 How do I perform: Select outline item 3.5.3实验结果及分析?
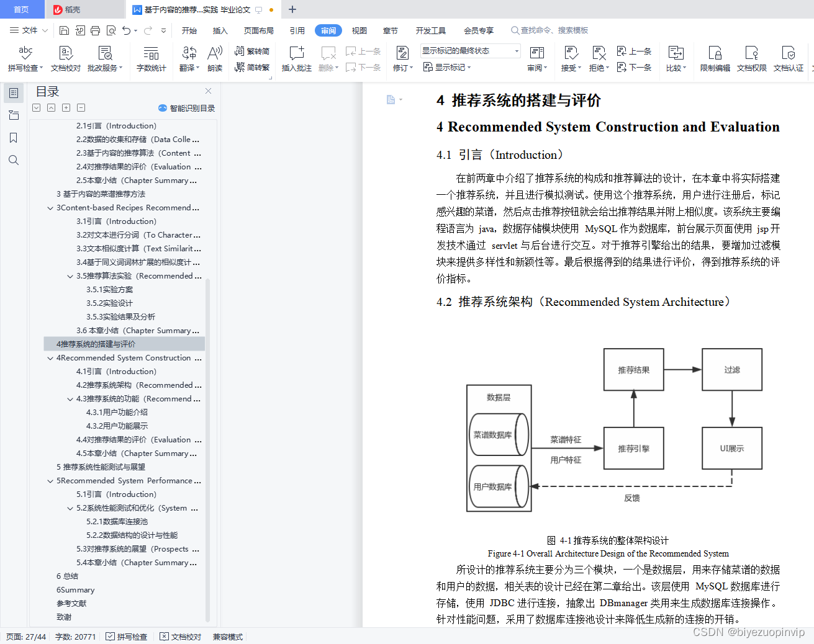[x=120, y=317]
